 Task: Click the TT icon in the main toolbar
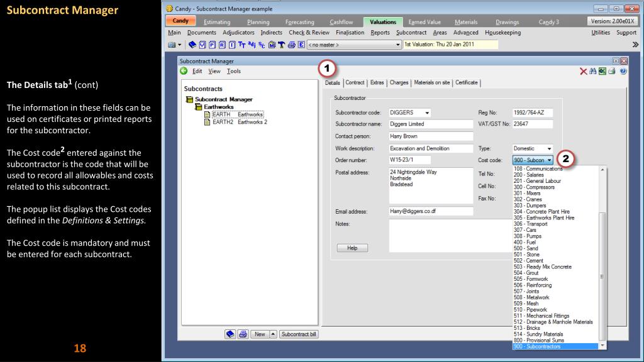tap(242, 45)
